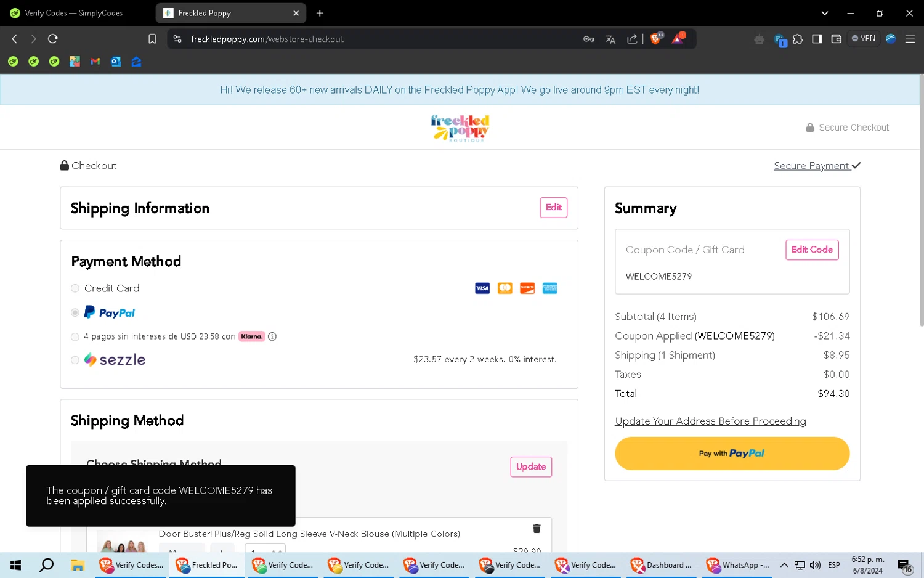The width and height of the screenshot is (924, 578).
Task: Open the WhatsApp taskbar window
Action: (739, 565)
